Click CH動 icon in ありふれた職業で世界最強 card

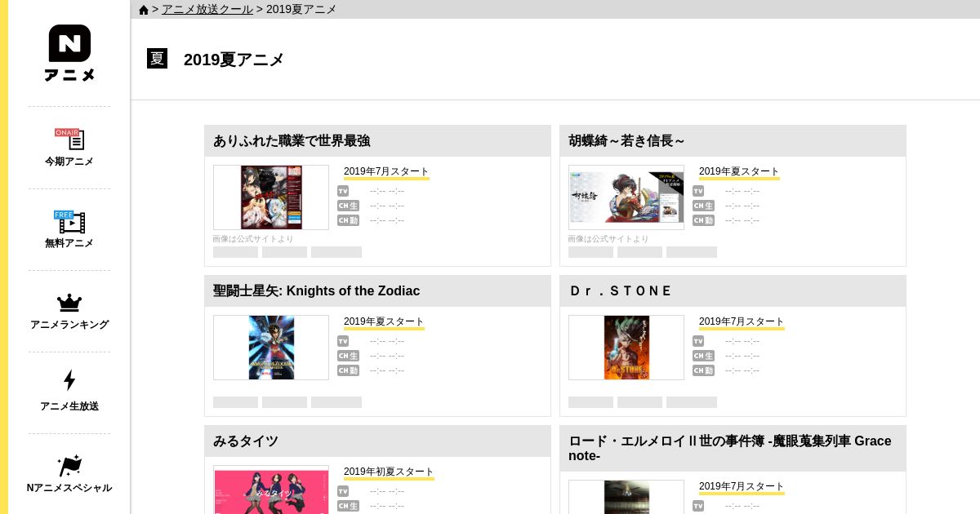click(348, 220)
